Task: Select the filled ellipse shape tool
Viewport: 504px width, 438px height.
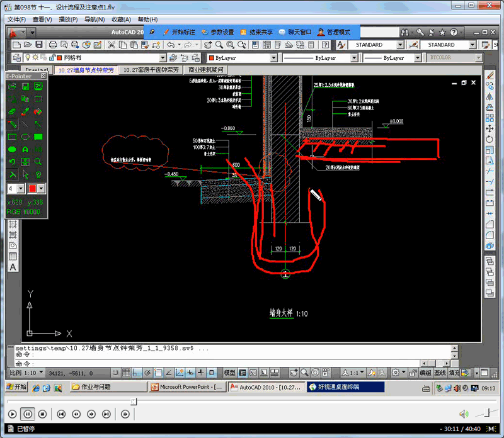Action: point(12,150)
